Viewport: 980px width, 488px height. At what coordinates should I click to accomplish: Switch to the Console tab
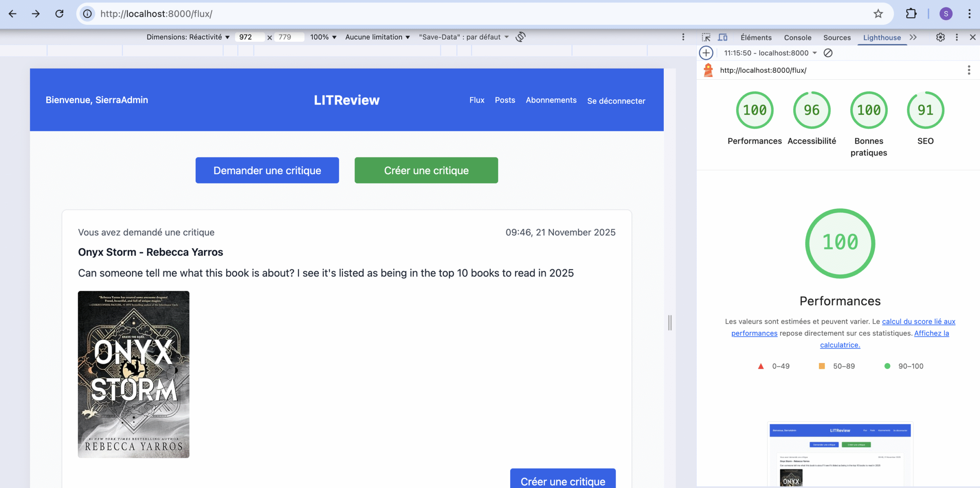pyautogui.click(x=797, y=38)
